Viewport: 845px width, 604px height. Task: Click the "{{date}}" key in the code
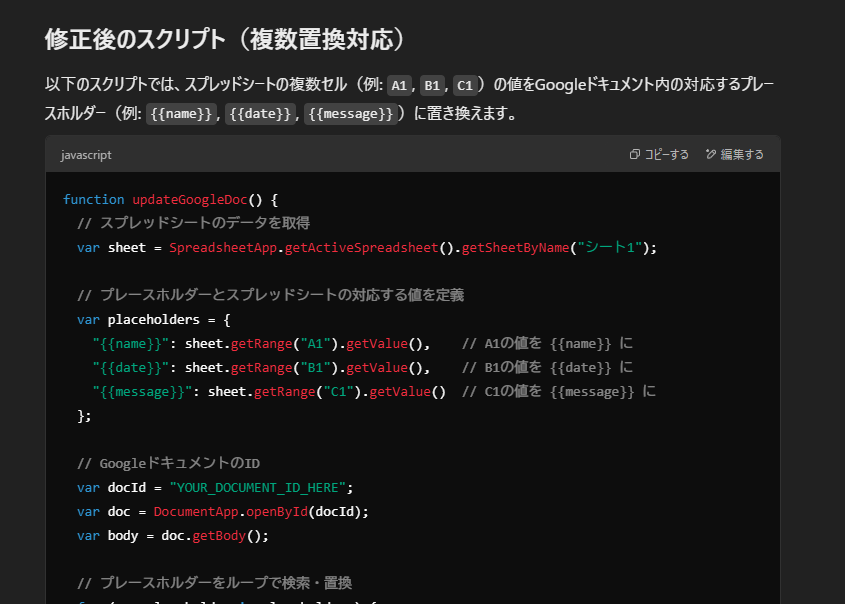click(131, 367)
